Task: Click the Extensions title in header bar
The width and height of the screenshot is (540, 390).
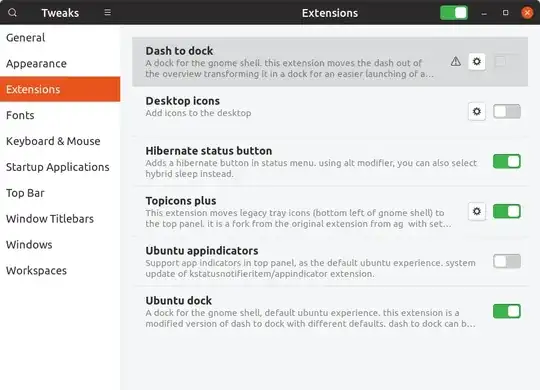Action: (x=330, y=13)
